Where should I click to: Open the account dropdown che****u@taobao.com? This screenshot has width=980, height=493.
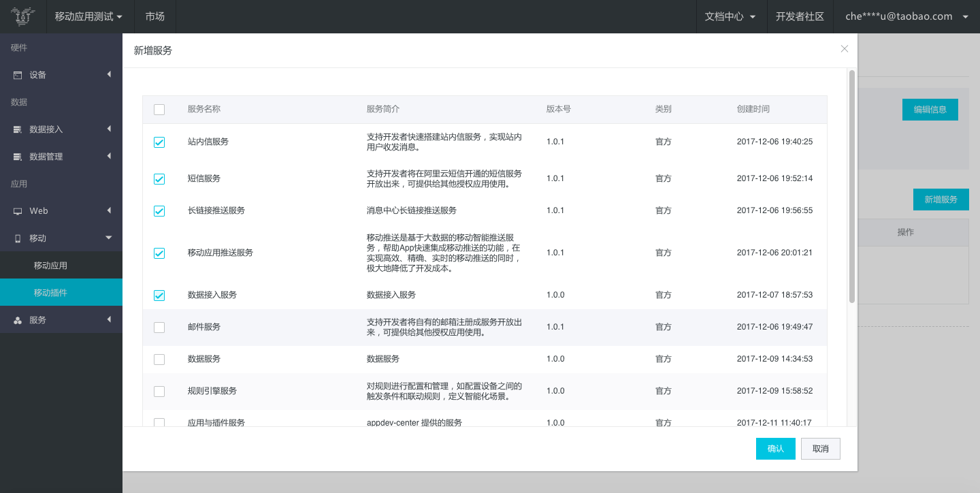[x=906, y=16]
